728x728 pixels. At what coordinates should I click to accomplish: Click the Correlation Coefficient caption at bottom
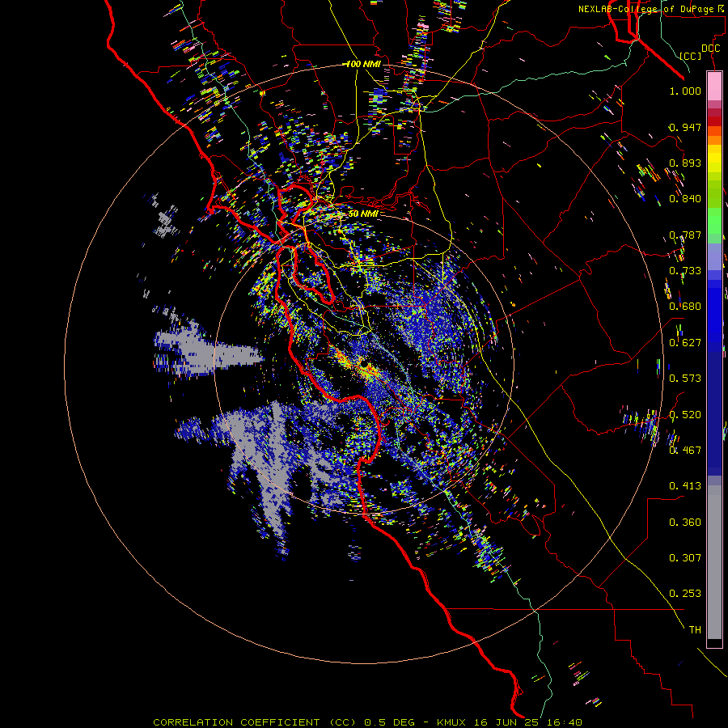pos(368,722)
